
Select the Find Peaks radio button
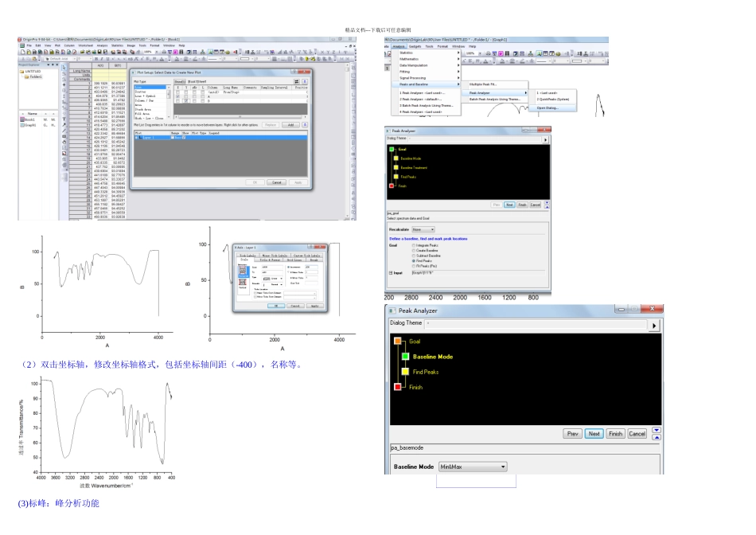pyautogui.click(x=413, y=260)
